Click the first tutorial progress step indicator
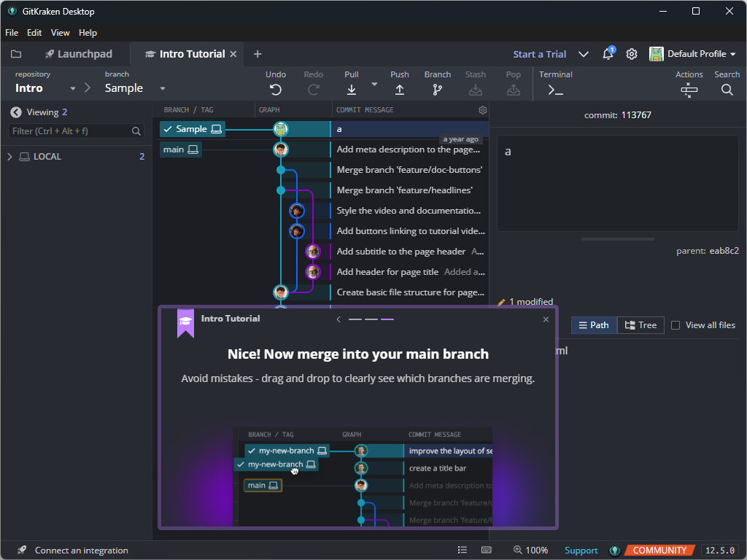The image size is (747, 560). 355,319
